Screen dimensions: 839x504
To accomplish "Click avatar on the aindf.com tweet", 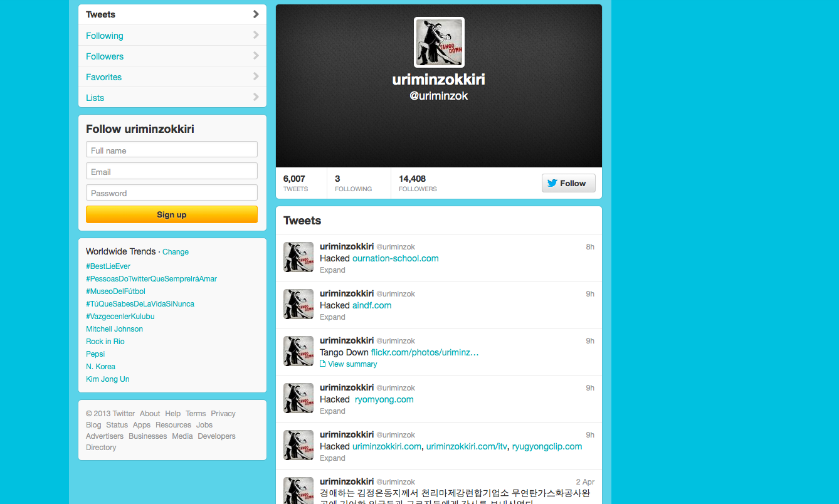I will tap(298, 304).
